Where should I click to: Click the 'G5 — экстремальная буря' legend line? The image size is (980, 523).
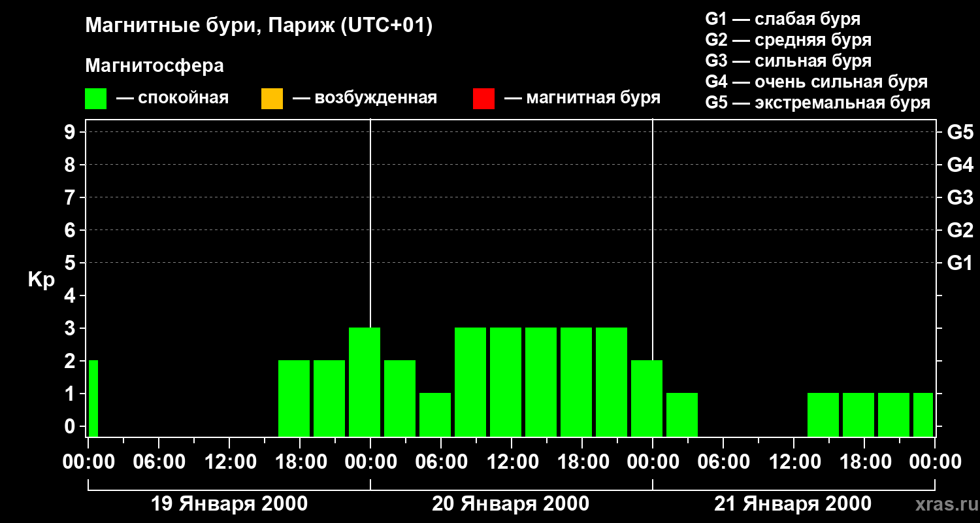818,103
